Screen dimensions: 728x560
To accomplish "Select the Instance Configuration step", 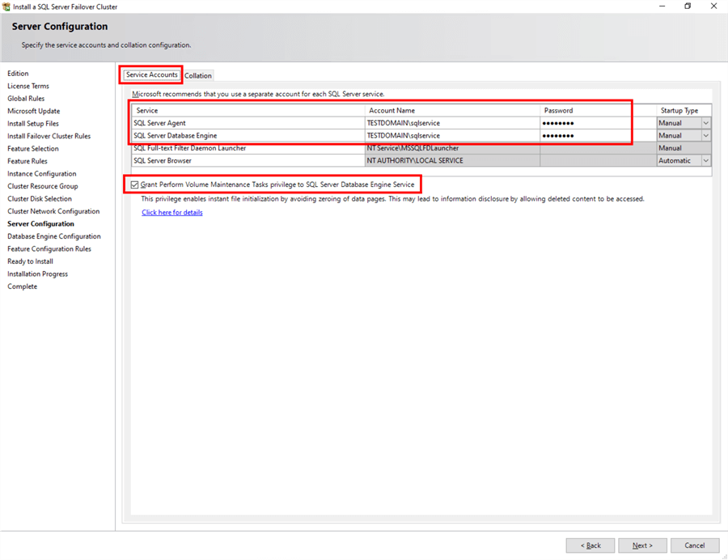I will 42,174.
